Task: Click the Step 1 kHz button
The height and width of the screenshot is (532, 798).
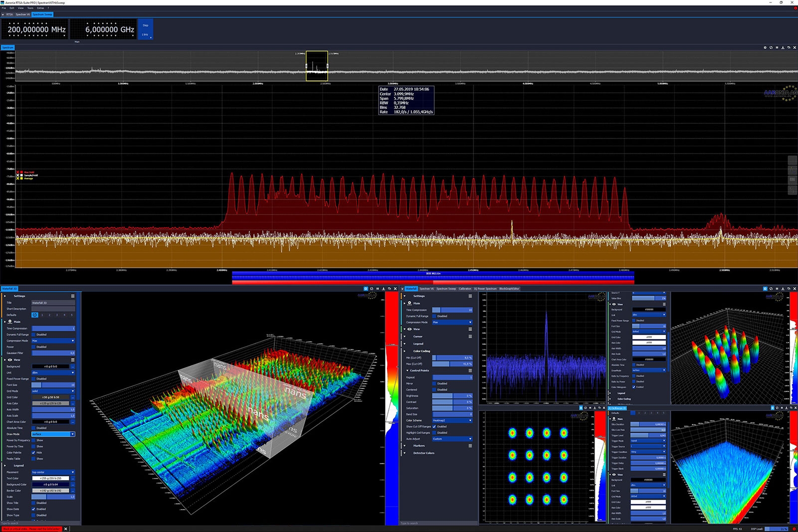Action: point(145,29)
